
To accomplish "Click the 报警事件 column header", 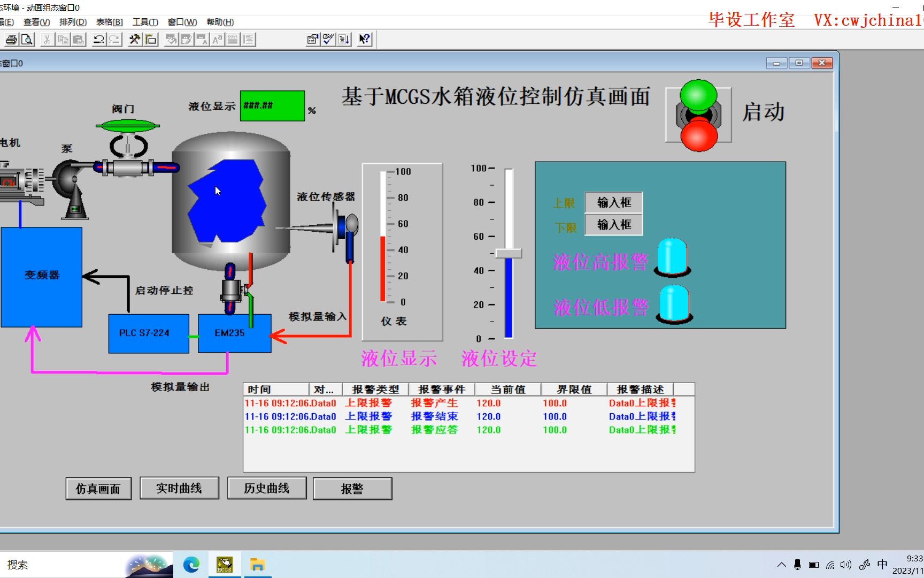I will click(x=442, y=389).
